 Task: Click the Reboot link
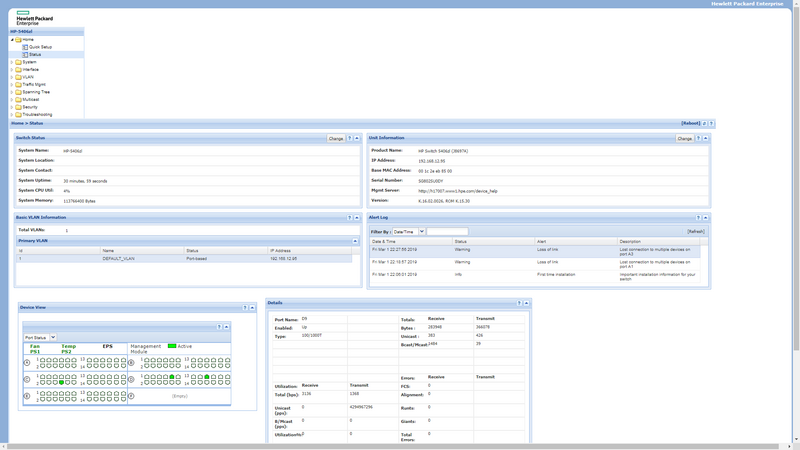tap(690, 123)
